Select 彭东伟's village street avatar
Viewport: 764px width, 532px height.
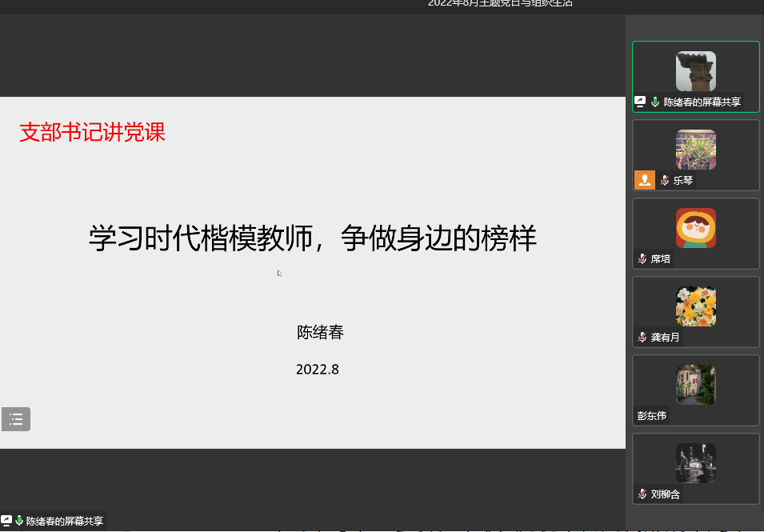coord(695,385)
